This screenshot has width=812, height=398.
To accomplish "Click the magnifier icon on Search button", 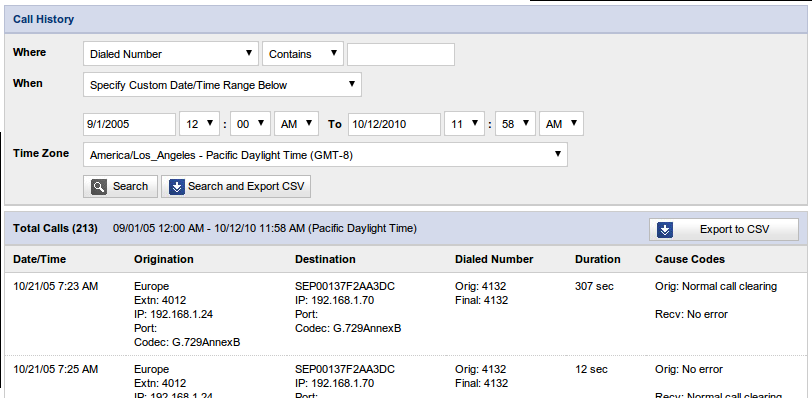I will click(99, 186).
